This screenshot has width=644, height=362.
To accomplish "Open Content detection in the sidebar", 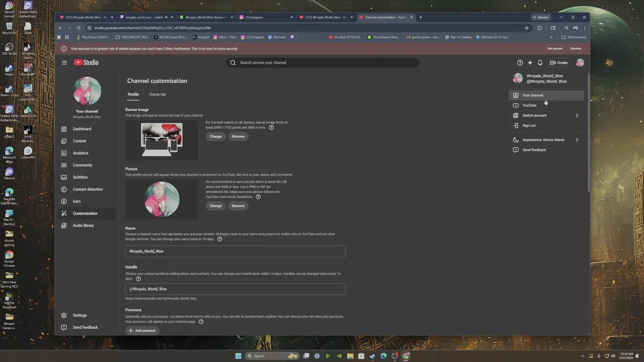I will [x=87, y=190].
